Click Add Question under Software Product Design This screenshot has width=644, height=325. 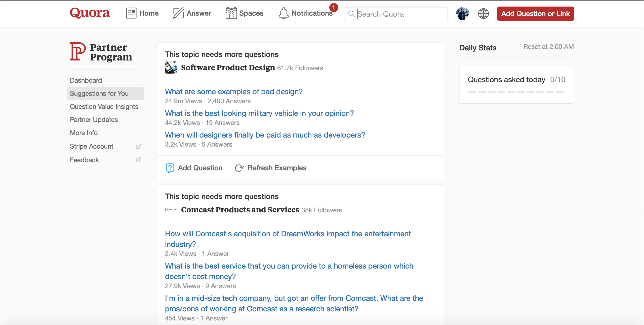pyautogui.click(x=194, y=168)
